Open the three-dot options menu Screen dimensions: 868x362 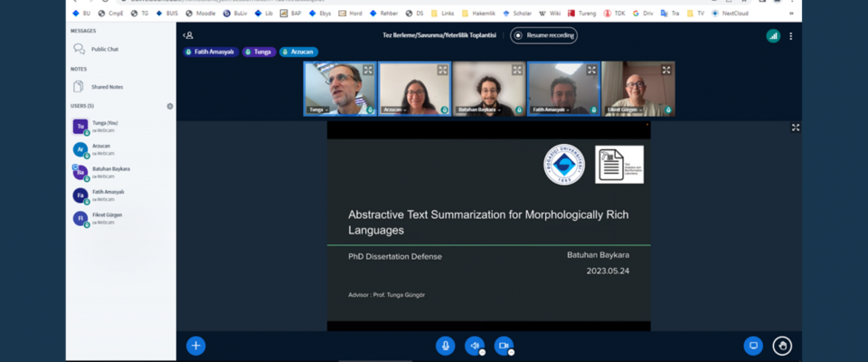pos(791,36)
